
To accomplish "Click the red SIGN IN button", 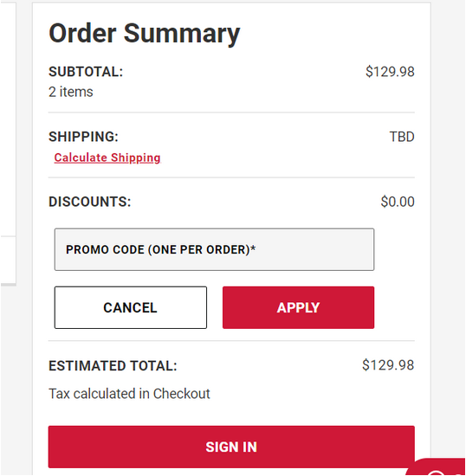I will (231, 447).
